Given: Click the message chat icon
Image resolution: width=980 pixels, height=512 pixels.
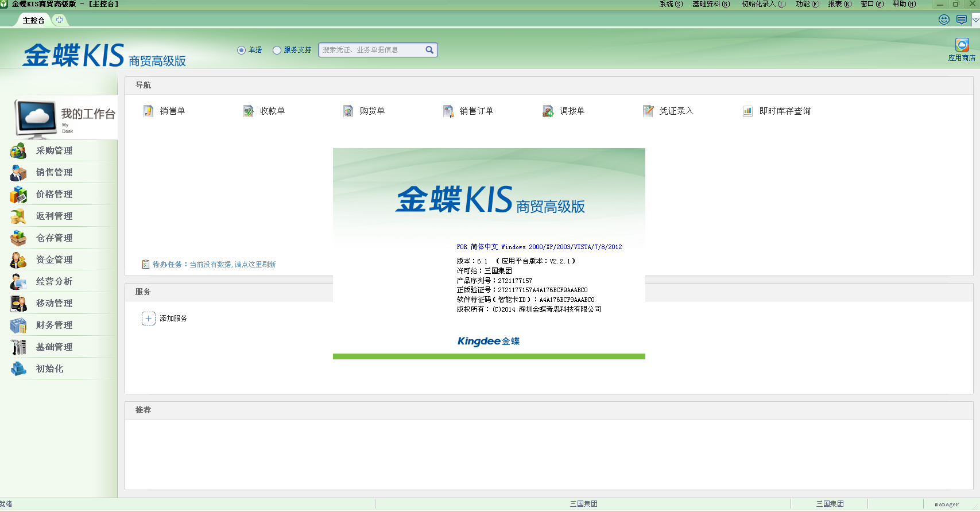Looking at the screenshot, I should point(962,20).
